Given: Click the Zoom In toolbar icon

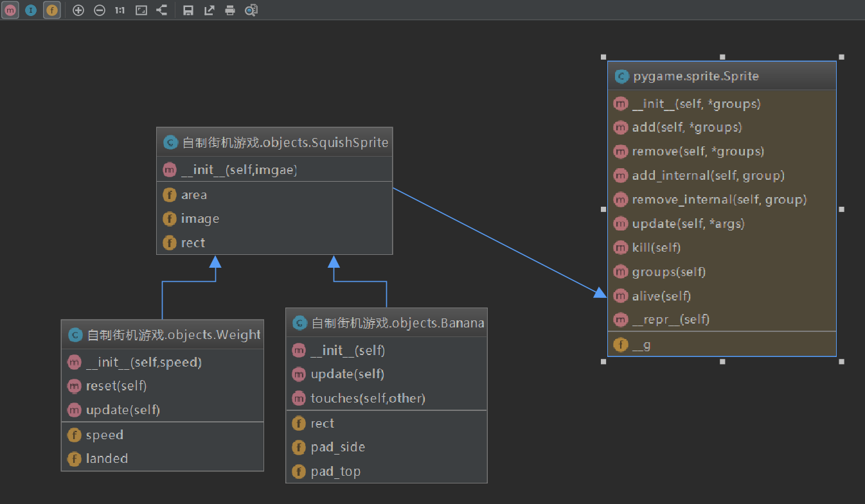Looking at the screenshot, I should pyautogui.click(x=78, y=10).
